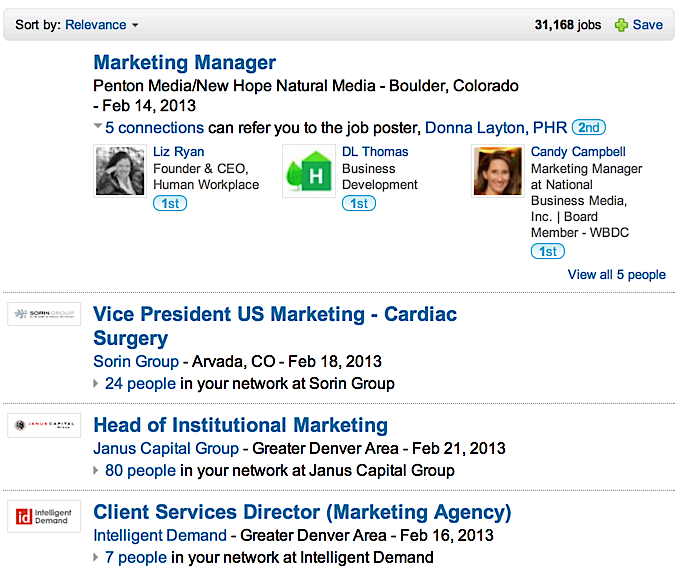Viewport: 680px width, 577px height.
Task: Open Liz Ryan's profile photo
Action: (x=120, y=171)
